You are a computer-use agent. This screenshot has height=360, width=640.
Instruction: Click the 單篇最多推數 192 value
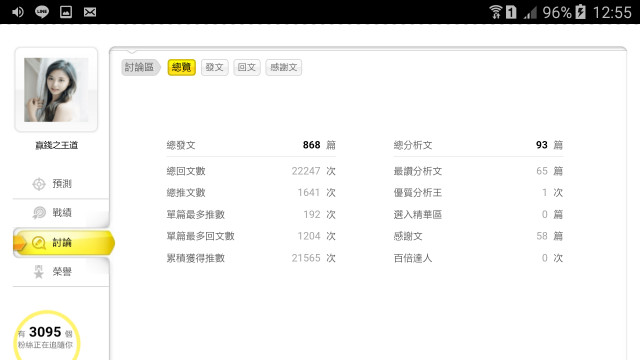click(312, 214)
